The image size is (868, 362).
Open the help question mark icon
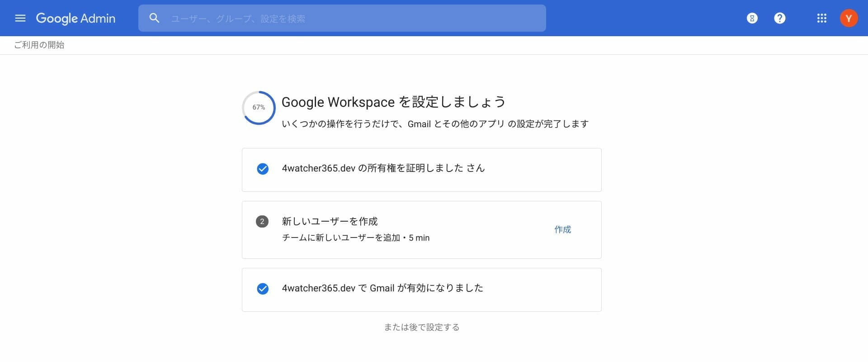coord(780,18)
